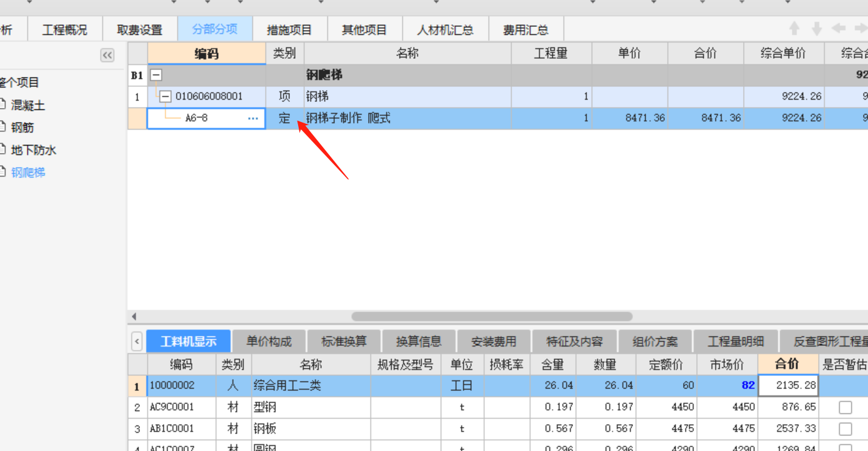Viewport: 868px width, 451px height.
Task: Click the 综合单价 column header
Action: pyautogui.click(x=784, y=54)
